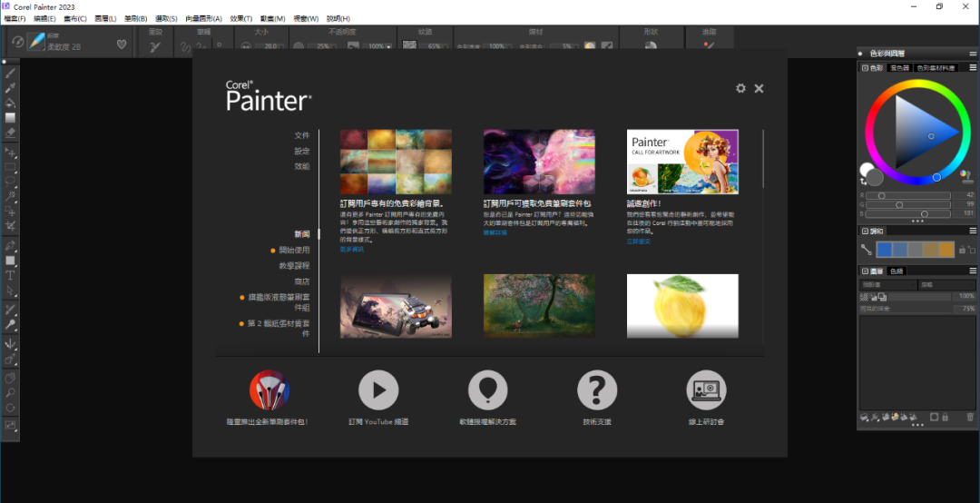Image resolution: width=980 pixels, height=503 pixels.
Task: Click the orange harmony swatch
Action: point(946,250)
